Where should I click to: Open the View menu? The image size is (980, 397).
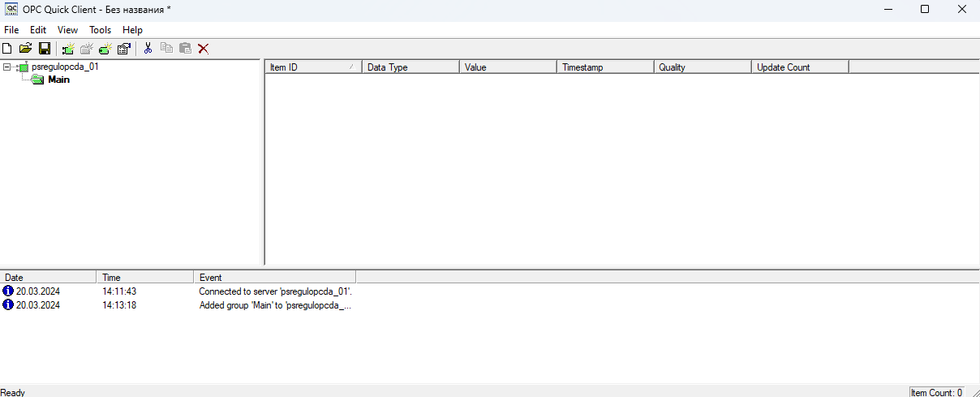point(68,30)
